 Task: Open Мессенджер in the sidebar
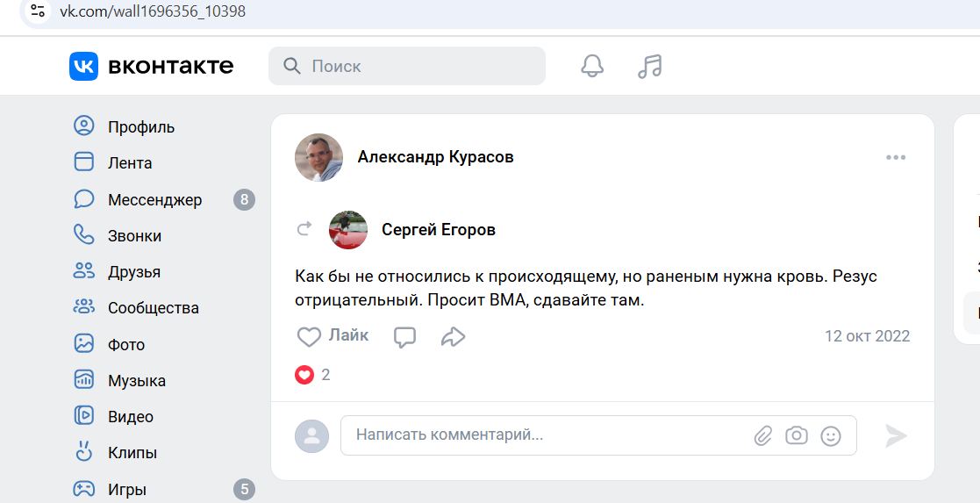tap(154, 200)
